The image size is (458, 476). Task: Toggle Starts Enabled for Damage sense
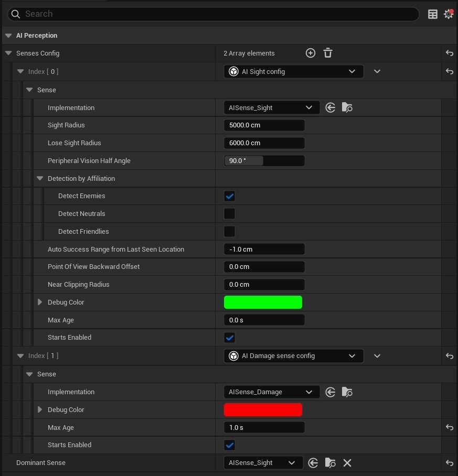[229, 445]
